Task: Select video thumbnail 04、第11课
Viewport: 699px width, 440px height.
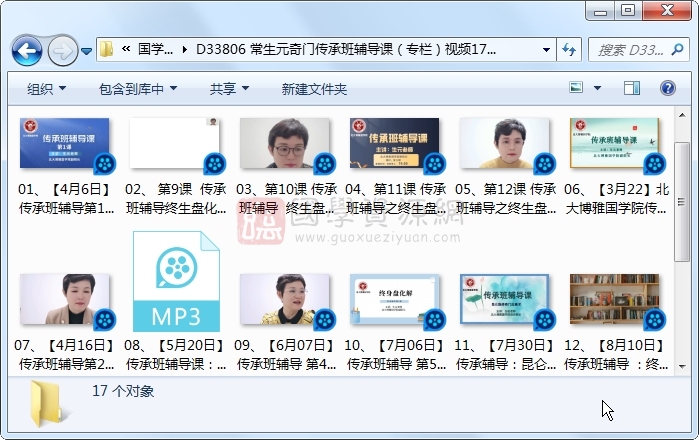Action: (395, 143)
